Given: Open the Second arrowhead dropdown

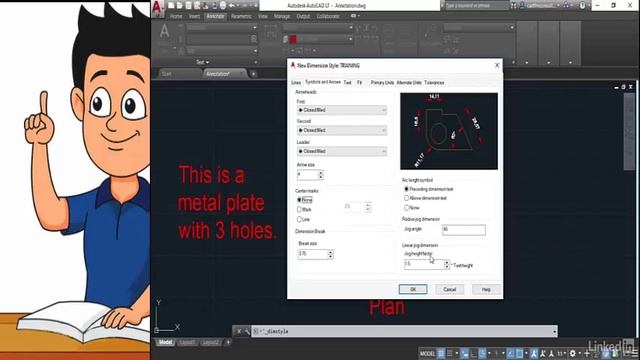Looking at the screenshot, I should click(342, 130).
